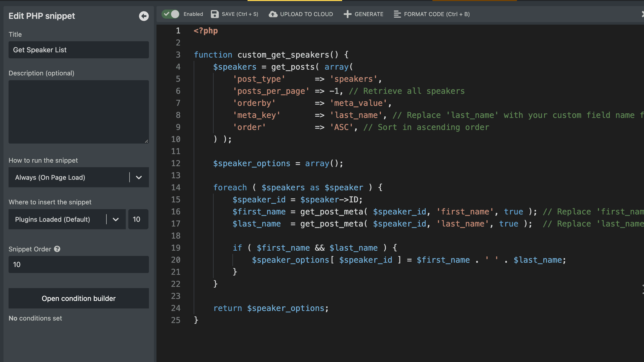644x362 pixels.
Task: Click the Snippet Order help question mark
Action: (x=57, y=249)
